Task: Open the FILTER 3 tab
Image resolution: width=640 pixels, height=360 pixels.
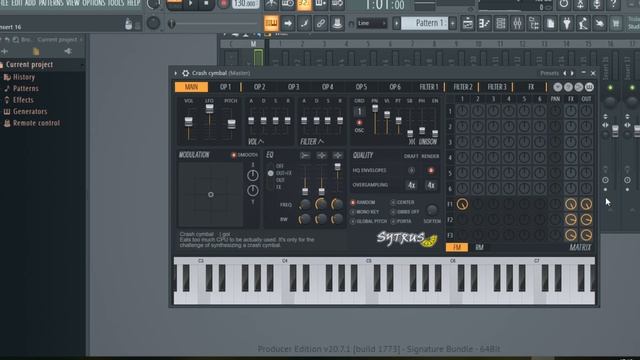Action: tap(497, 87)
